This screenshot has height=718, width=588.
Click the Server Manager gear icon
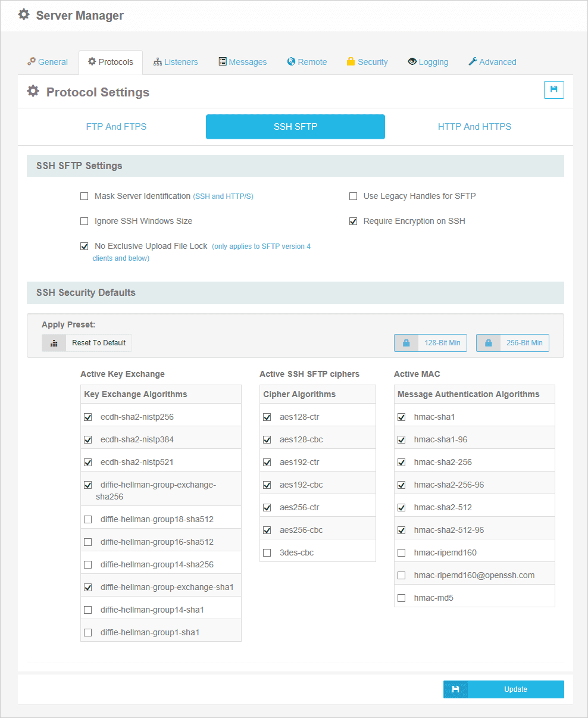click(24, 15)
